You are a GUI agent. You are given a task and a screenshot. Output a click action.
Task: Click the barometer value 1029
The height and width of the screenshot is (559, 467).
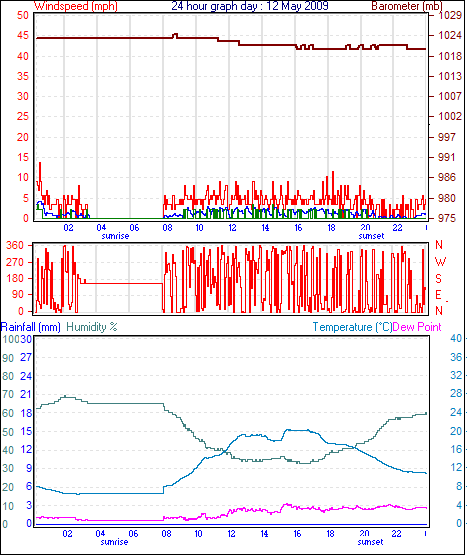coord(450,15)
